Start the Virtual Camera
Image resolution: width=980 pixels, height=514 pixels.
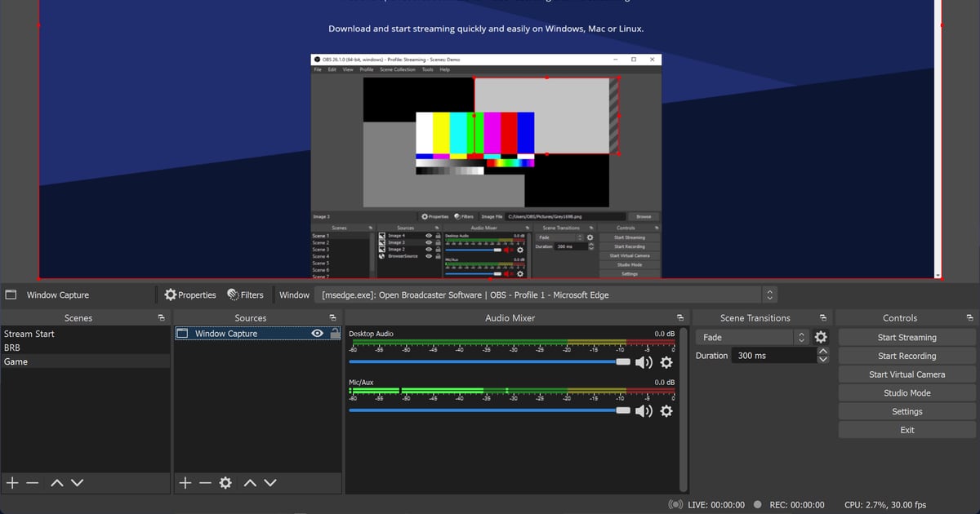[x=906, y=374]
